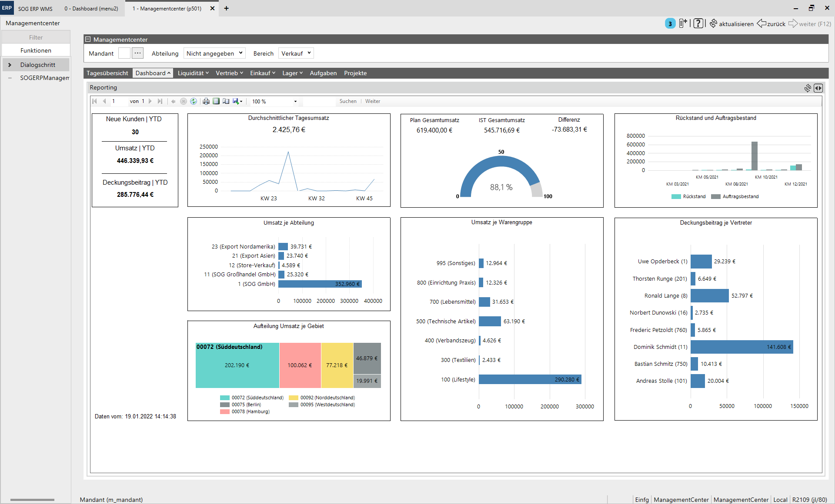The height and width of the screenshot is (504, 835).
Task: Click the report search text field
Action: [x=319, y=101]
